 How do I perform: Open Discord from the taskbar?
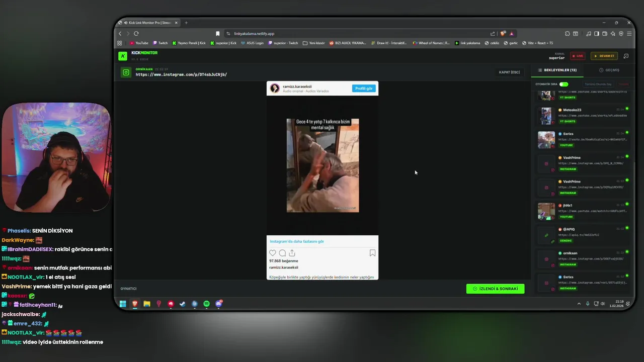coord(219,304)
